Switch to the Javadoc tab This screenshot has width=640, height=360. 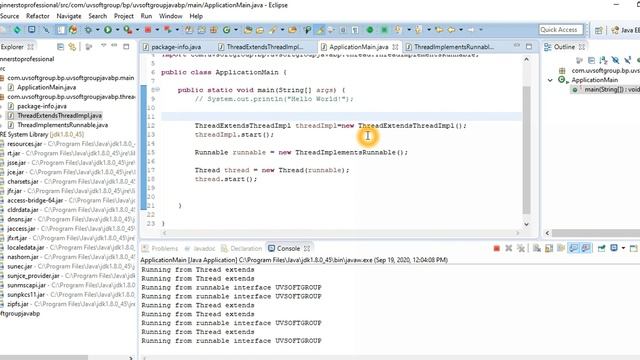200,249
